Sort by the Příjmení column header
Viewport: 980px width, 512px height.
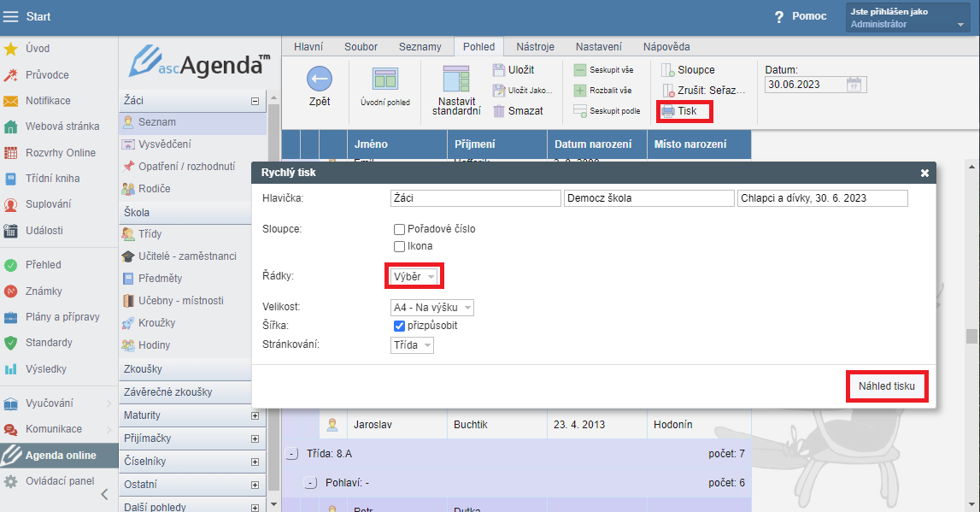point(497,144)
